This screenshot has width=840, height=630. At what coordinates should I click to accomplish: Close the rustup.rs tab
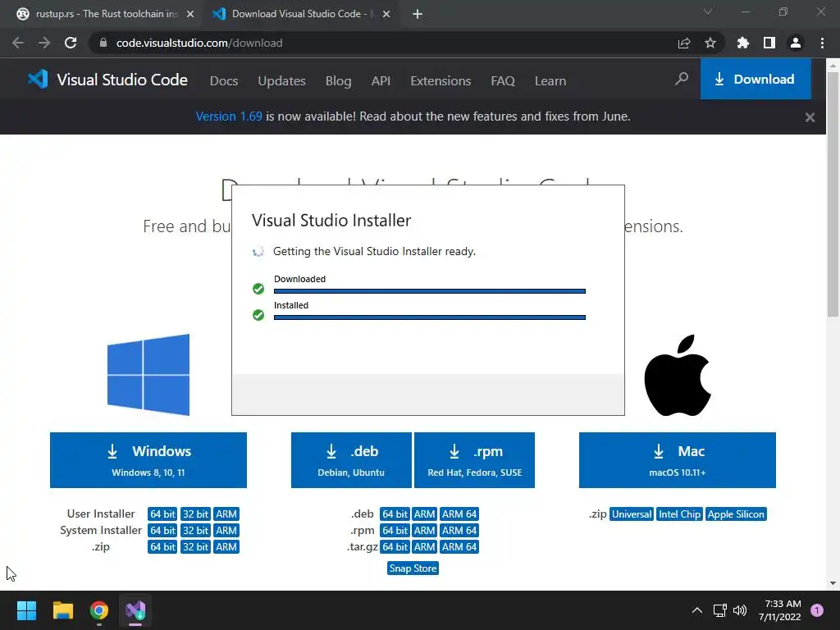click(190, 14)
